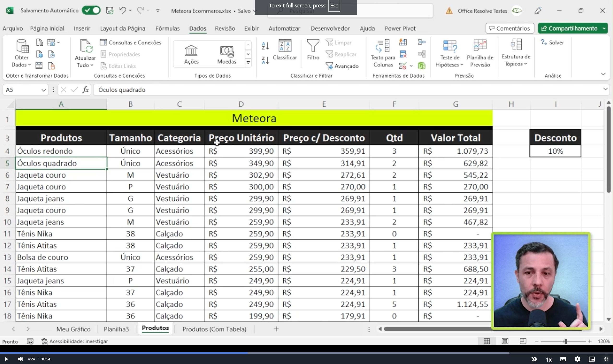Click the zoom slider handle

pos(566,341)
